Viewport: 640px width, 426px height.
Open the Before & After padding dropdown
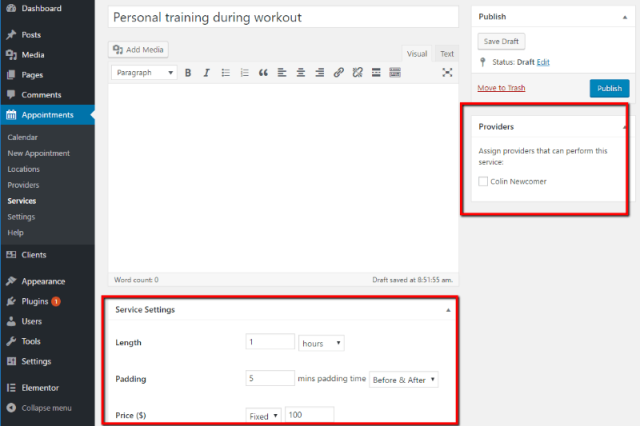[x=403, y=380]
